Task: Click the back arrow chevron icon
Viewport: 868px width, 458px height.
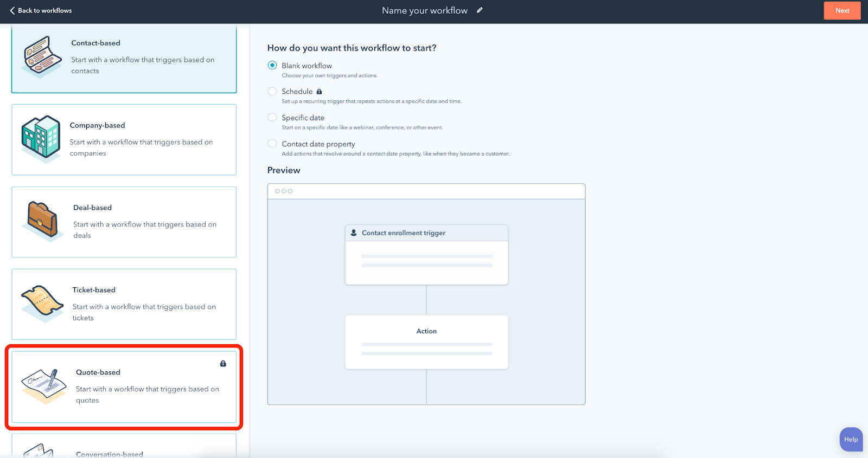Action: point(12,10)
